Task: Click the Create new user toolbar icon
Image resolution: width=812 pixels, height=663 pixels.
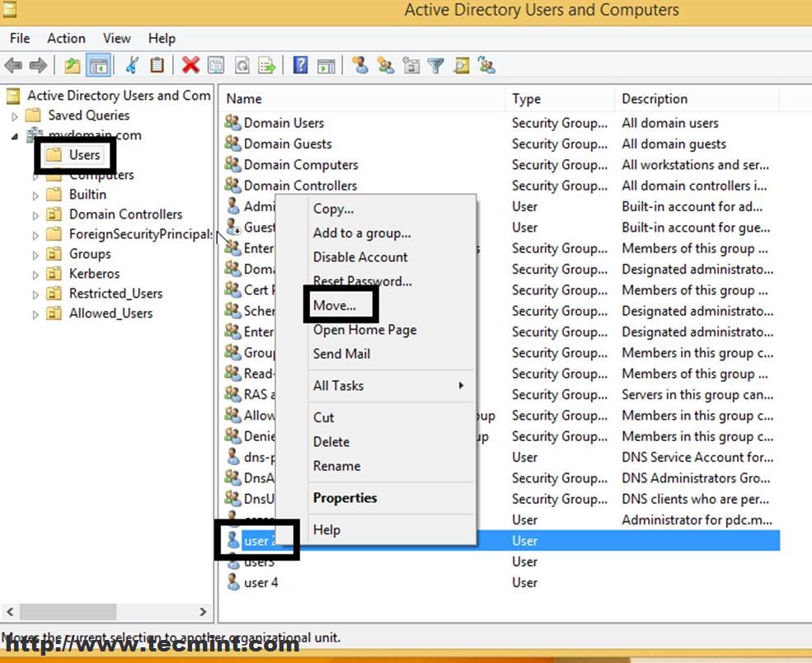Action: coord(359,65)
